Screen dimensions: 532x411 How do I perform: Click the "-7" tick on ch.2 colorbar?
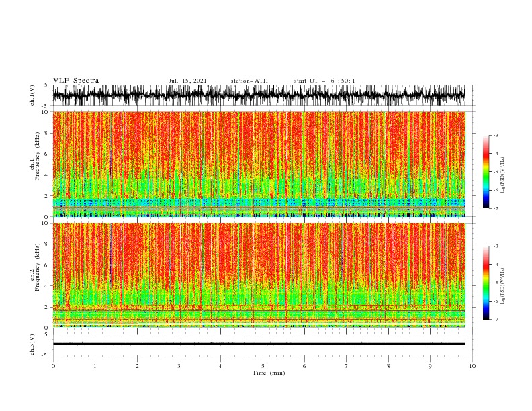495,319
